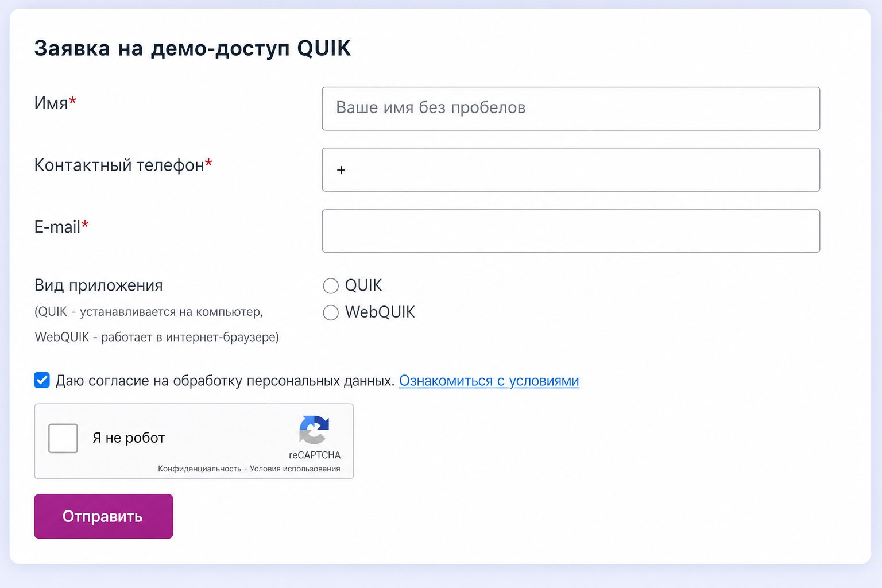Click the reCAPTCHA logo icon
This screenshot has height=588, width=882.
pos(314,430)
